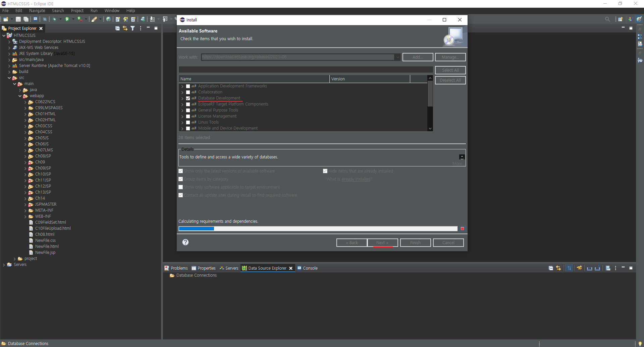644x347 pixels.
Task: Expand the Database Development category
Action: coord(182,98)
